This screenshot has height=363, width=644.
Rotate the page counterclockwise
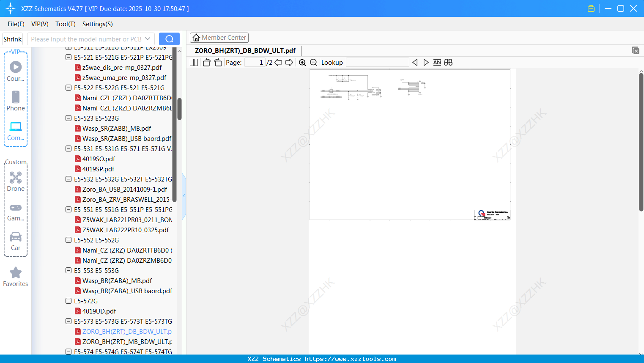(206, 63)
